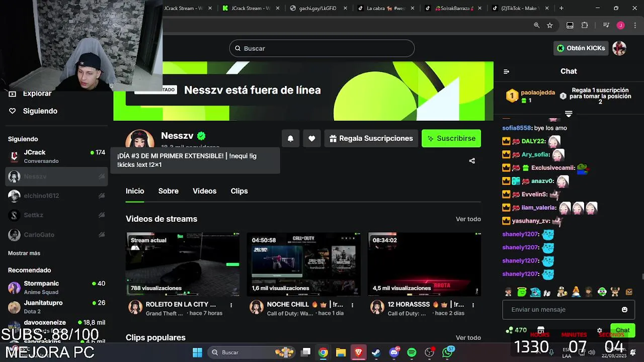Open the browser media control icon
Image resolution: width=644 pixels, height=362 pixels.
[606, 25]
